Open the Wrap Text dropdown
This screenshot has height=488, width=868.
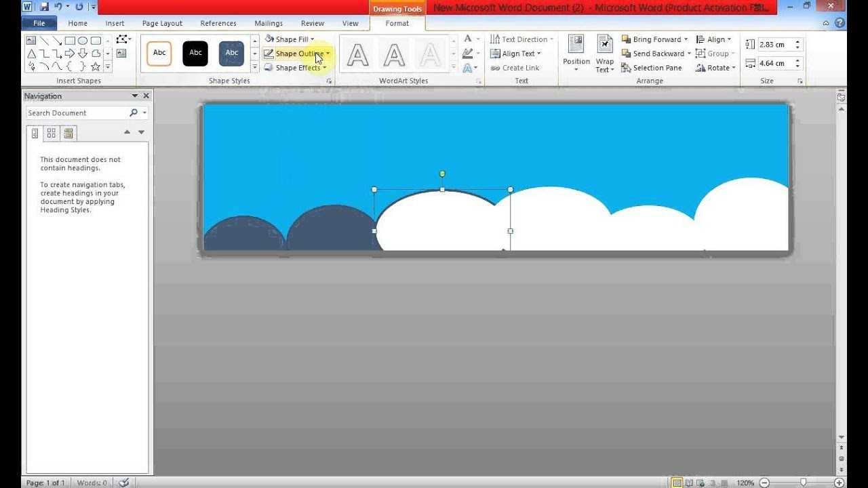point(604,54)
